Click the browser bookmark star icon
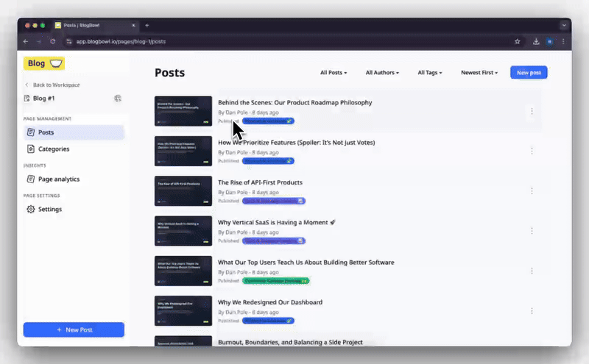 (518, 42)
